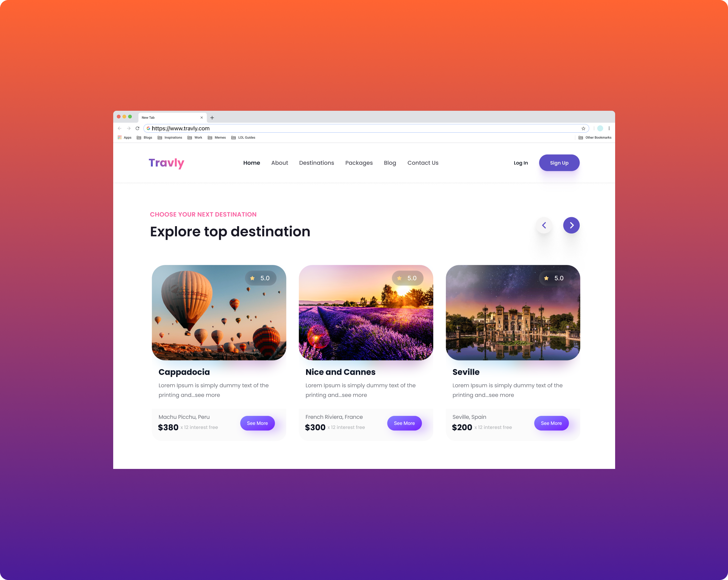Viewport: 728px width, 580px height.
Task: Click Sign Up button in navigation
Action: pyautogui.click(x=559, y=163)
